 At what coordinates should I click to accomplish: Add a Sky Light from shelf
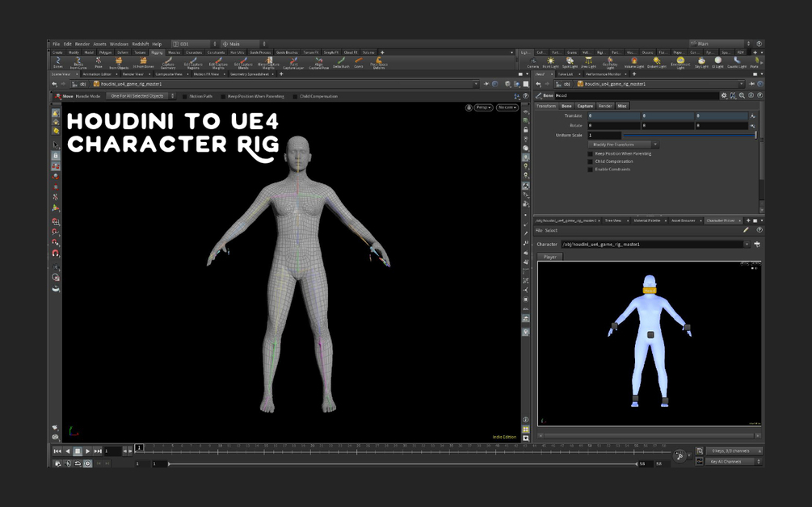[x=701, y=63]
